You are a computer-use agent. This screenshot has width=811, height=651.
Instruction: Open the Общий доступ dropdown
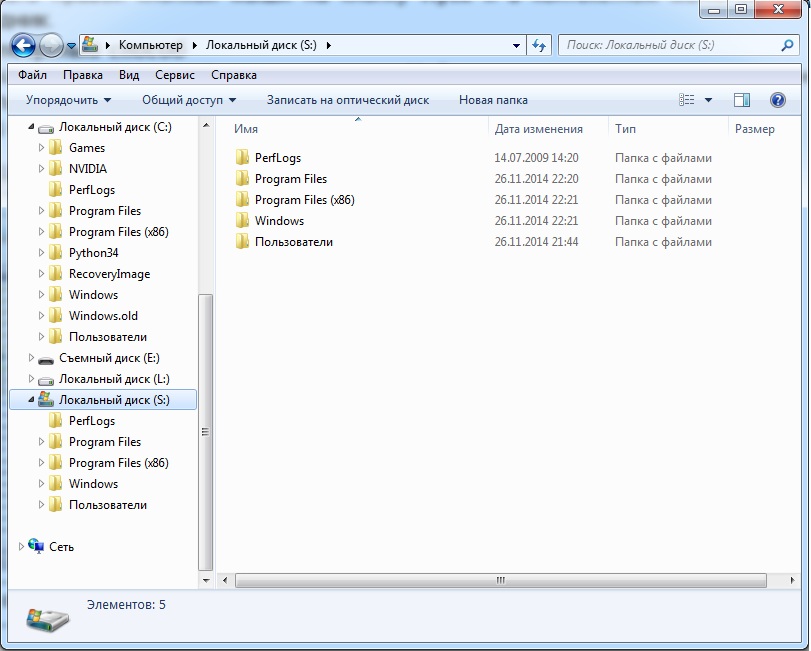189,100
